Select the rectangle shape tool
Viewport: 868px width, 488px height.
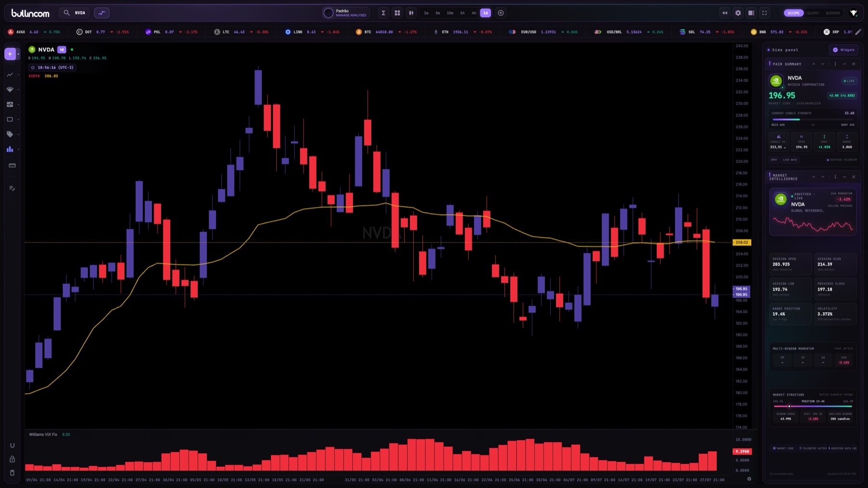pos(10,120)
